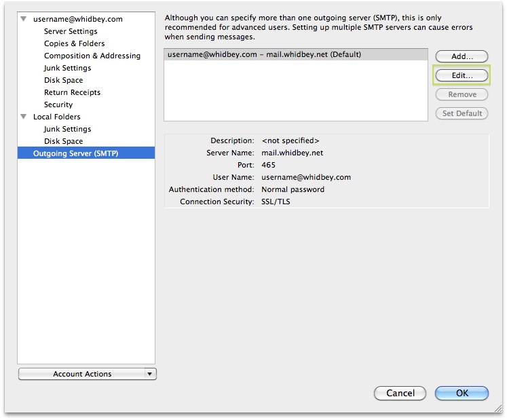Click the Add... button

click(x=462, y=56)
